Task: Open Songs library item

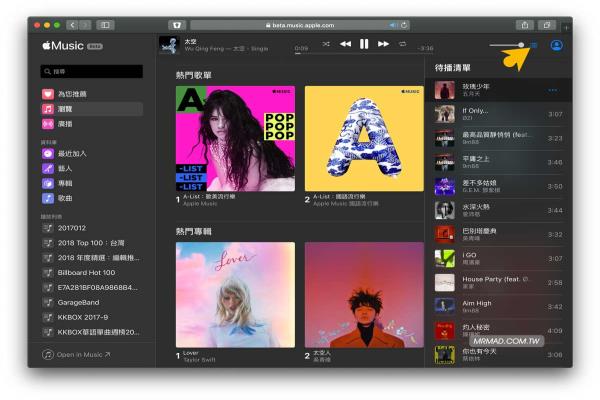Action: pyautogui.click(x=92, y=198)
